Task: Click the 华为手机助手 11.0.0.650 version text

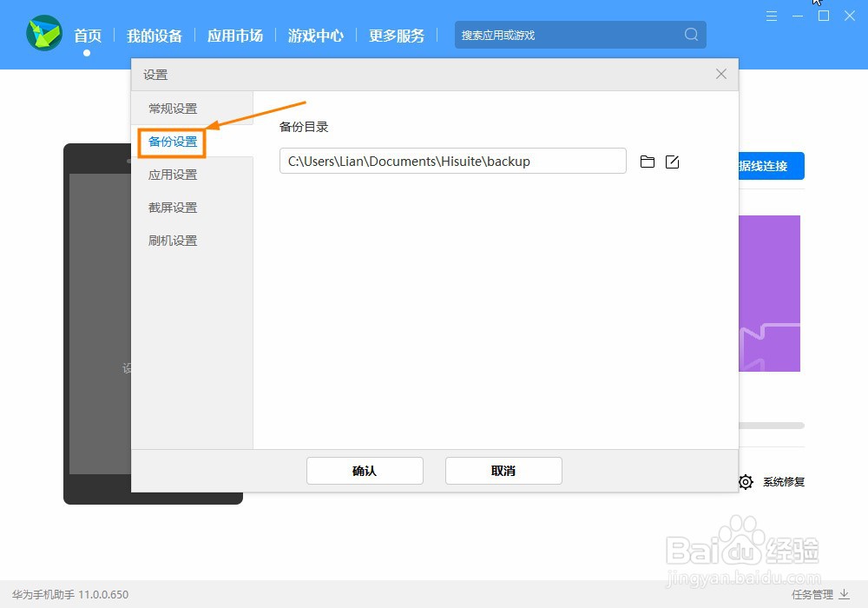Action: click(70, 594)
